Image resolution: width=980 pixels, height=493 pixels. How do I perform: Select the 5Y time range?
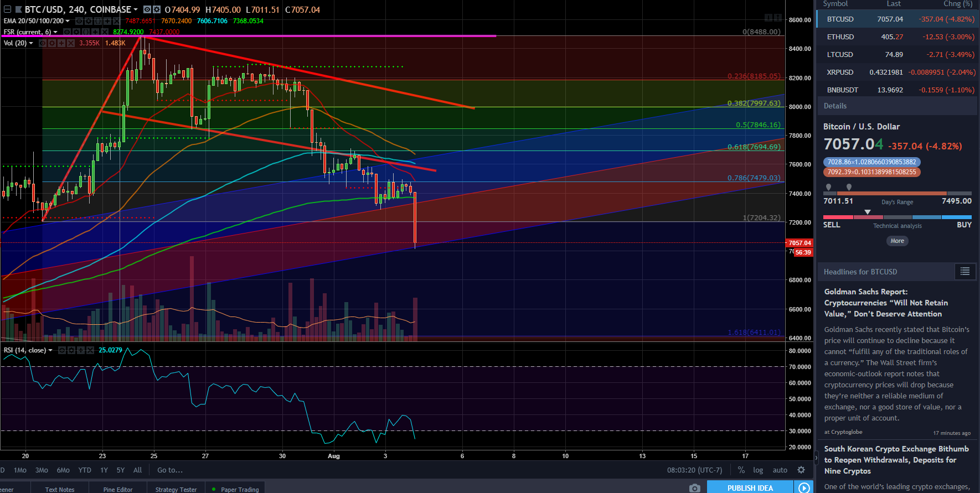121,470
